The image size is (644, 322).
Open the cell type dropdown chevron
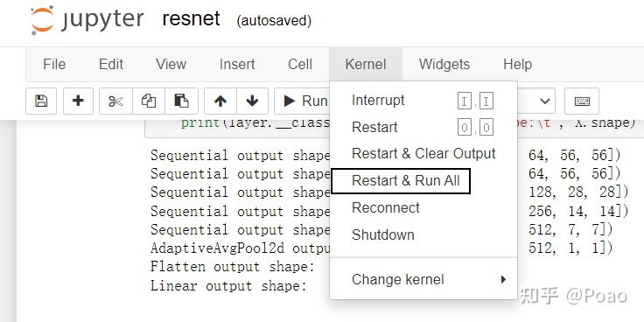pos(544,101)
